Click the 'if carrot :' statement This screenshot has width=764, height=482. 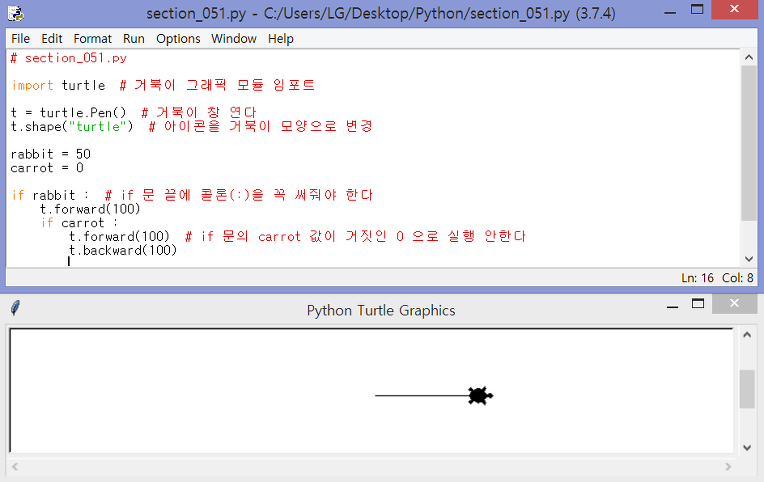[79, 223]
